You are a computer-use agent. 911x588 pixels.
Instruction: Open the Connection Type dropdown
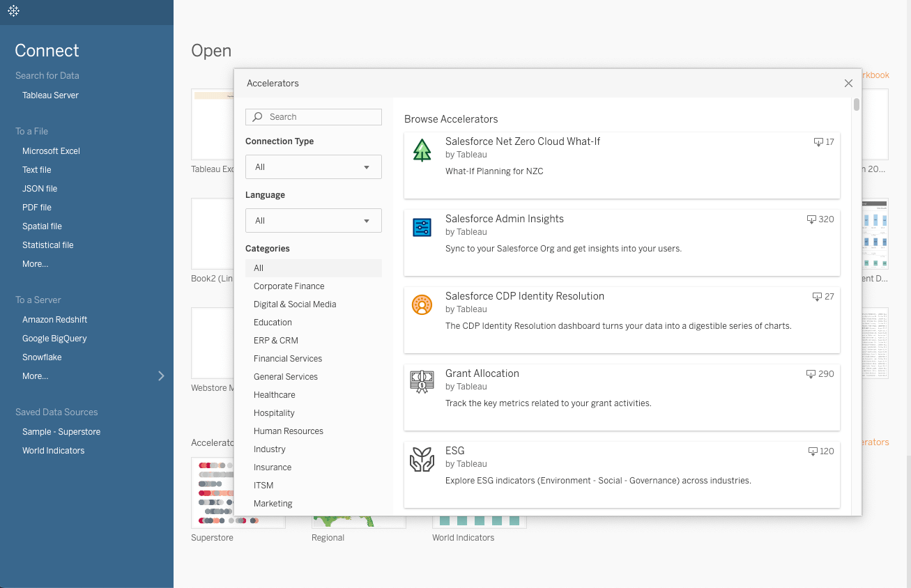[x=313, y=167]
